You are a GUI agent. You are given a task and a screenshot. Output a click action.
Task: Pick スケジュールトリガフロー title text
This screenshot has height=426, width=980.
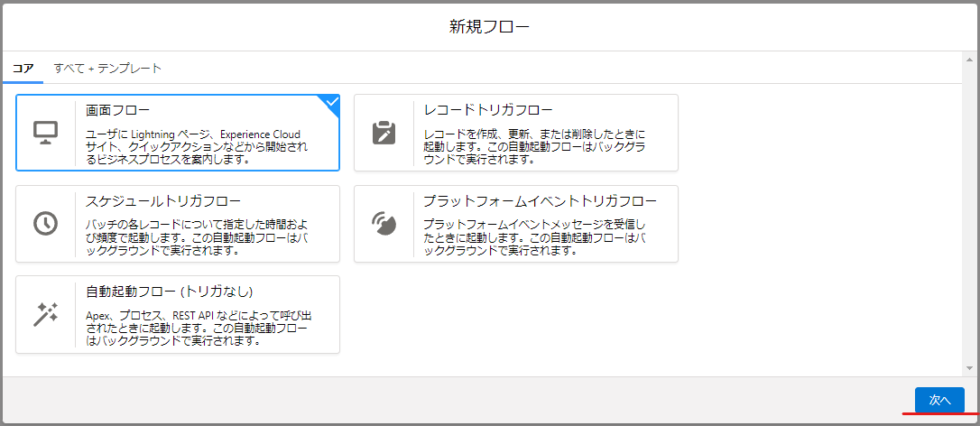(163, 201)
